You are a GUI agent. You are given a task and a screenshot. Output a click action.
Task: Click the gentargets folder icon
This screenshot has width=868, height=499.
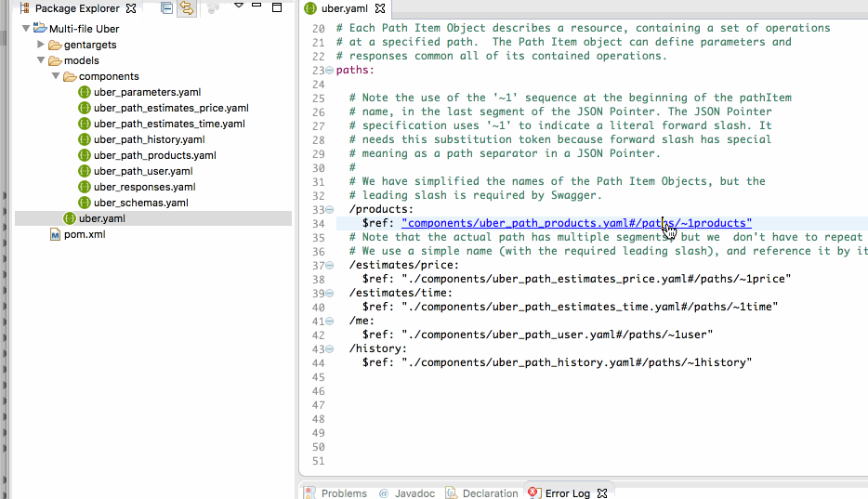pyautogui.click(x=55, y=45)
